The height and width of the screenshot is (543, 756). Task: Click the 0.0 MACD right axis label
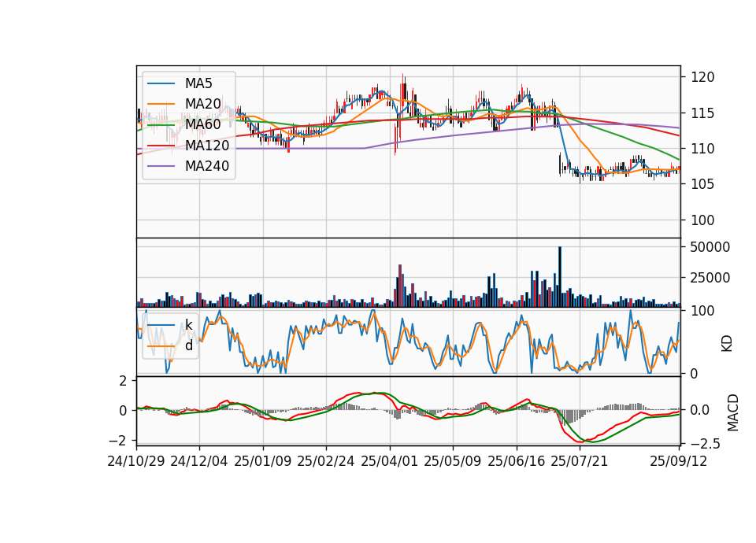click(x=699, y=411)
